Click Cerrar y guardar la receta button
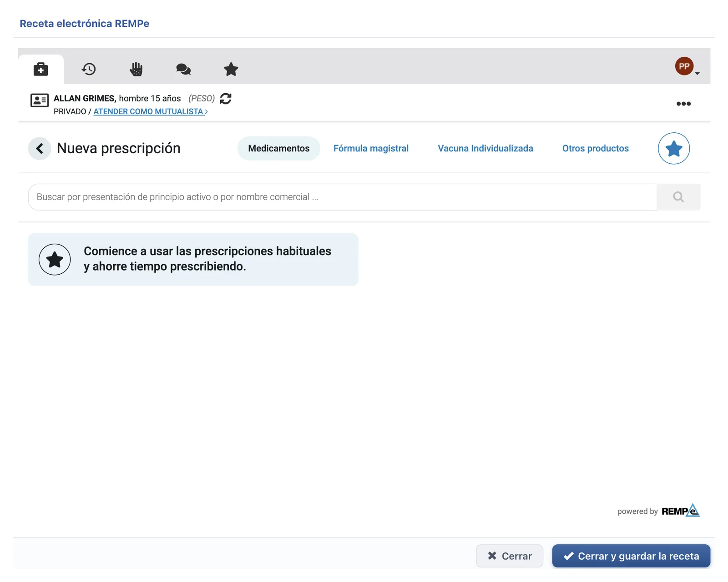 [x=631, y=556]
